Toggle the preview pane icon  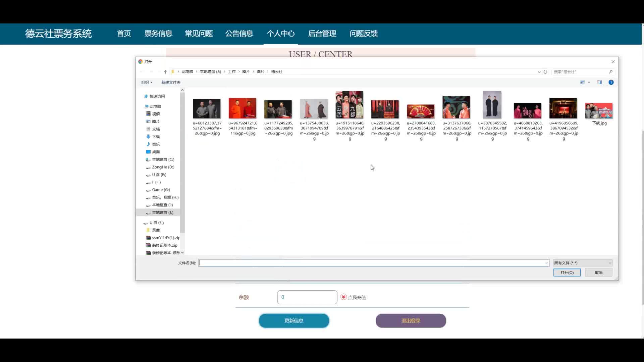point(599,82)
